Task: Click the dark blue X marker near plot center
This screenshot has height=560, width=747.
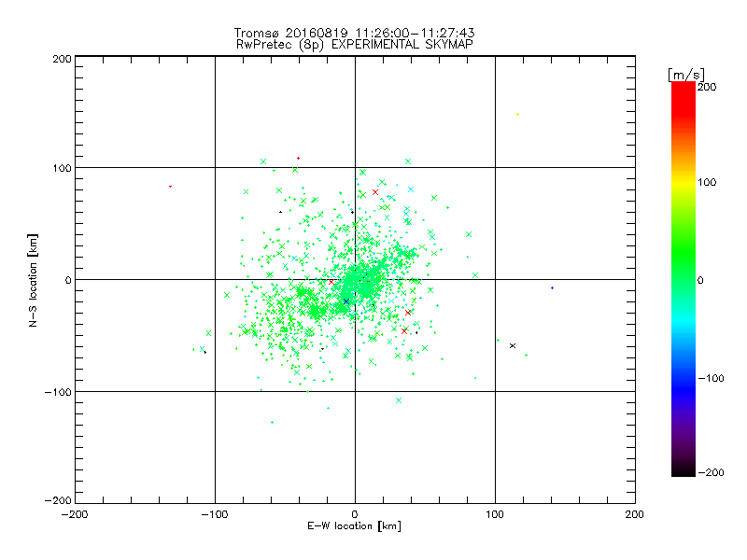Action: pos(346,301)
